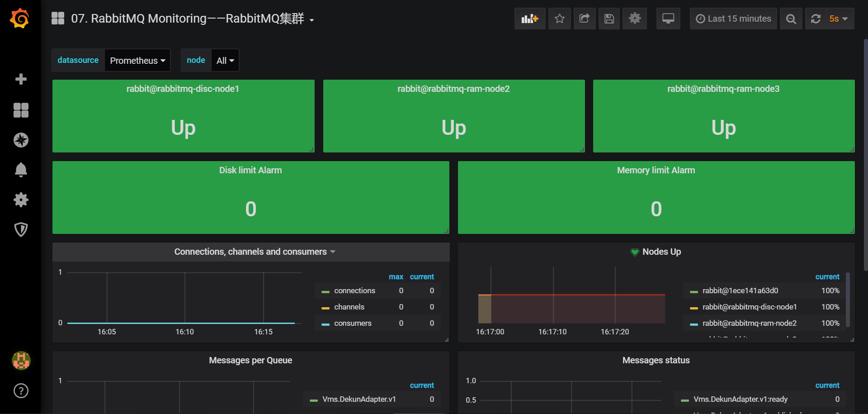868x414 pixels.
Task: Toggle the channels series in legend
Action: point(349,307)
